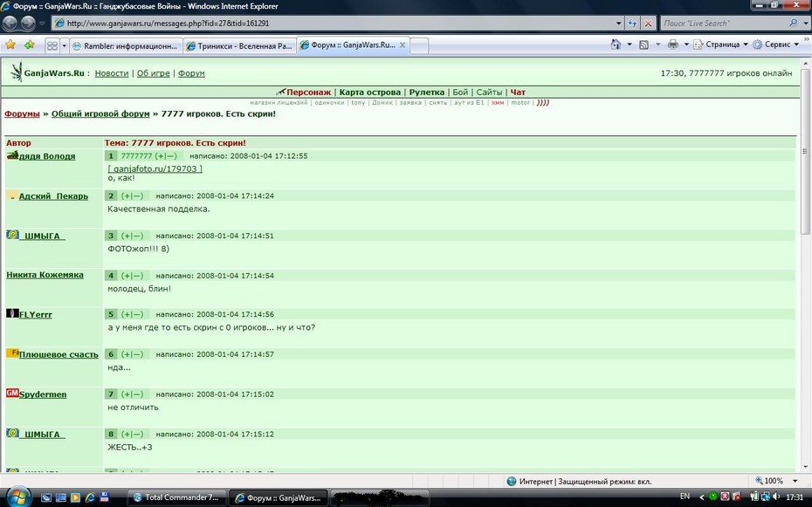Open Общий игровой форум breadcrumb link
This screenshot has width=812, height=507.
(x=100, y=113)
